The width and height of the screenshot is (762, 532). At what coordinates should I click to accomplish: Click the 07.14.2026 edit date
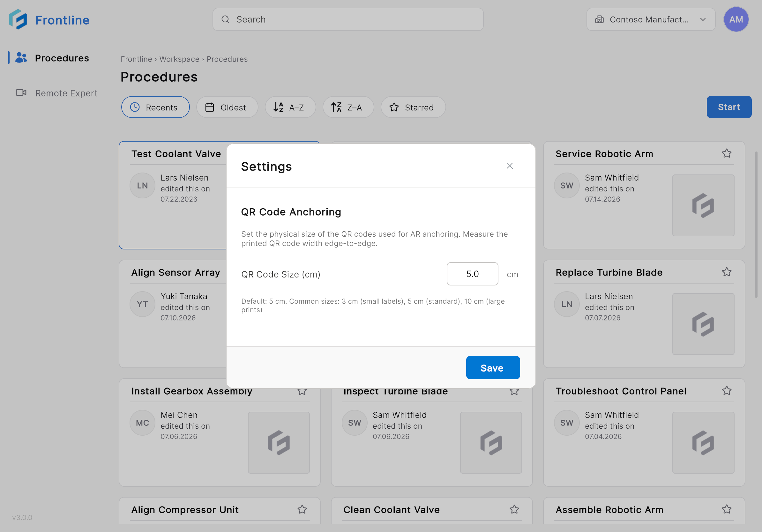(x=602, y=199)
